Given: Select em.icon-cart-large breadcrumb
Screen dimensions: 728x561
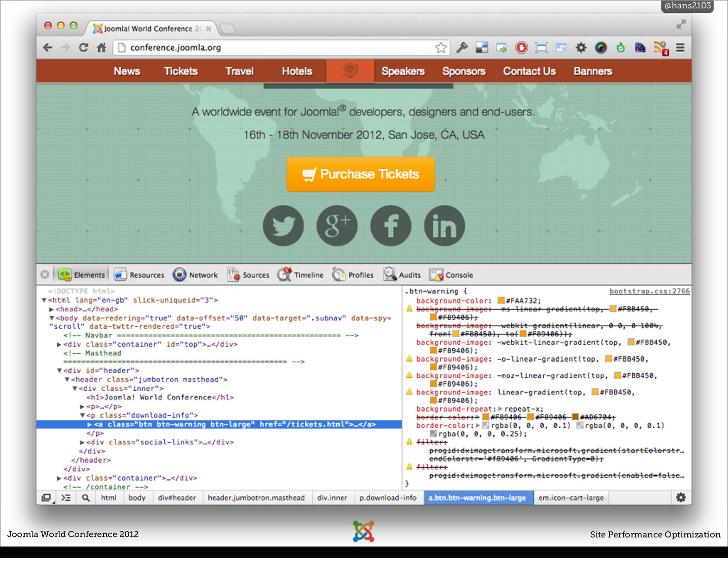Looking at the screenshot, I should click(x=571, y=498).
